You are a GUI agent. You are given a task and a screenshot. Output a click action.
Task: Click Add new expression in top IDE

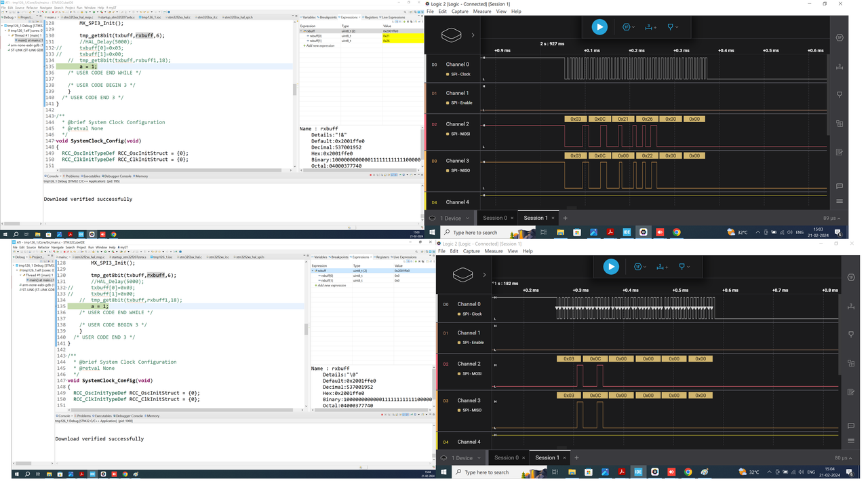click(320, 45)
